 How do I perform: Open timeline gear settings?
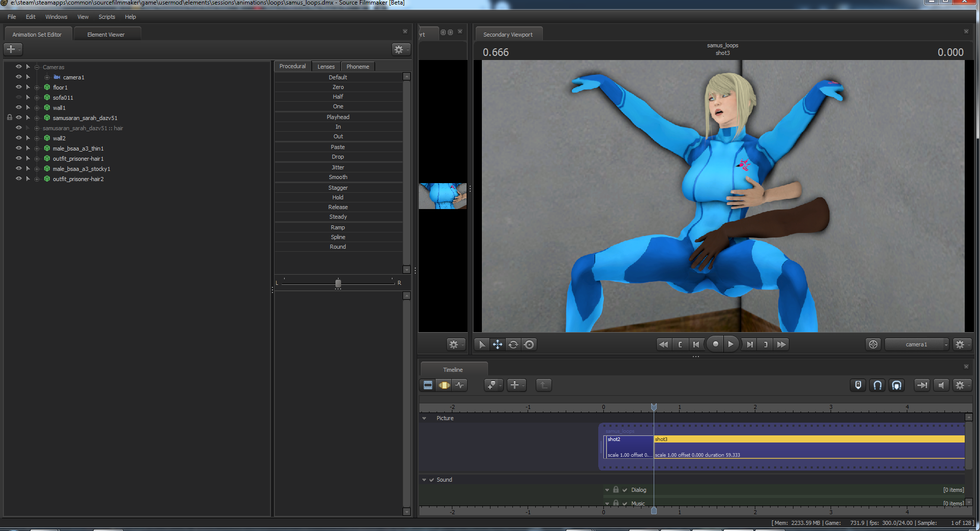962,385
